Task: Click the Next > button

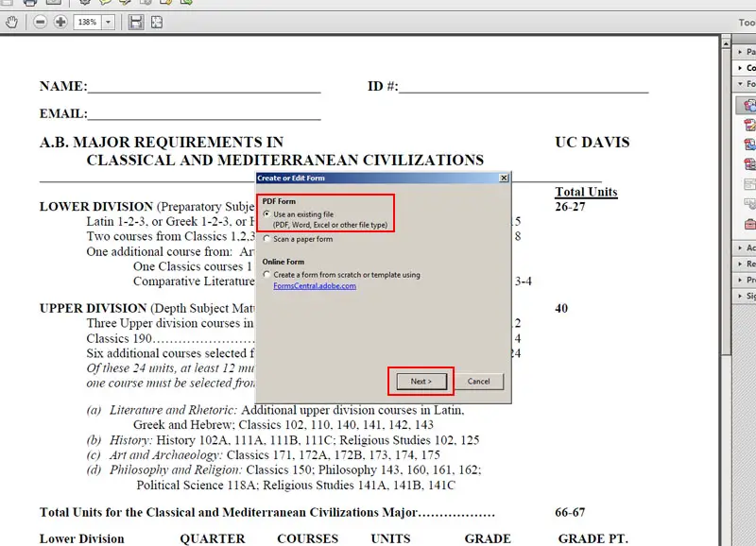Action: [421, 382]
